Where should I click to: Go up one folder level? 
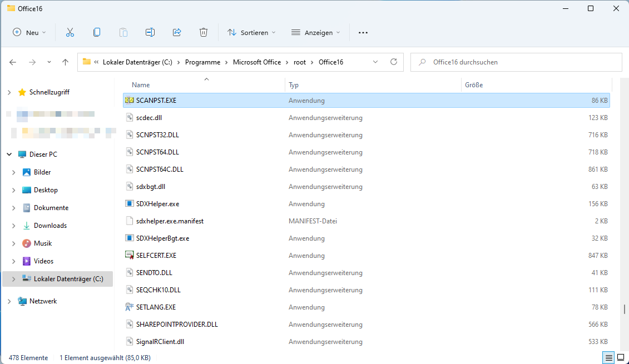[66, 62]
